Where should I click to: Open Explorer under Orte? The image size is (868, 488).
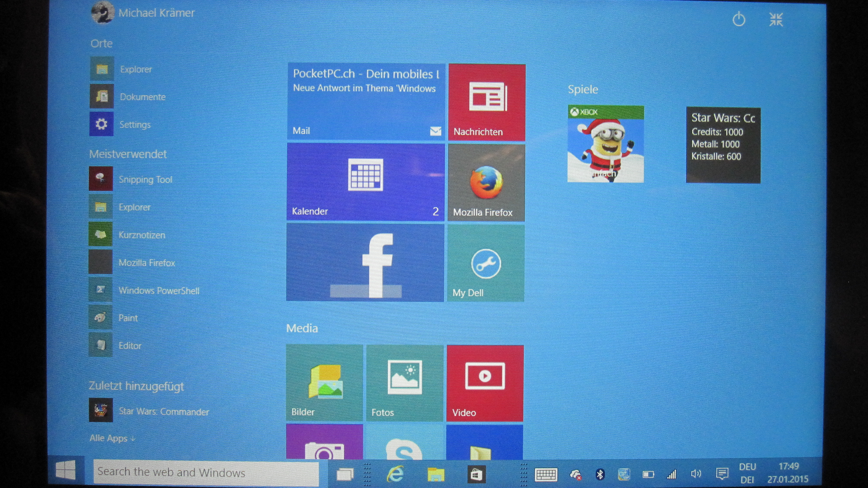tap(121, 69)
